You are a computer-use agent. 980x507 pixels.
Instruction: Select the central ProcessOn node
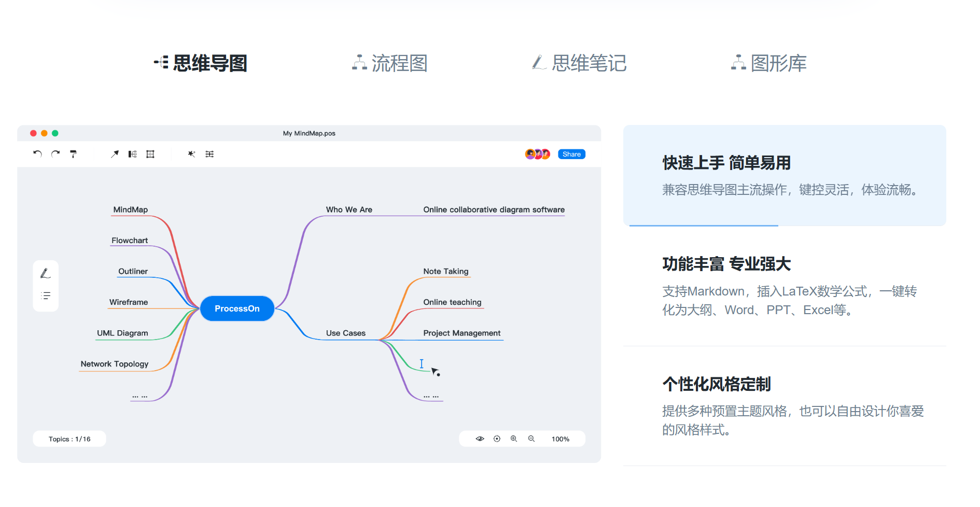[x=237, y=309]
